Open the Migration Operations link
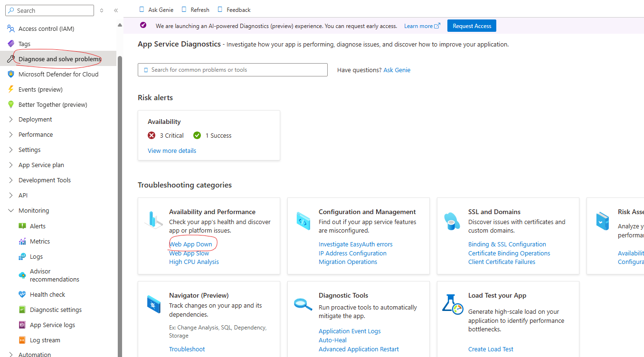Viewport: 644px width, 357px height. [348, 262]
